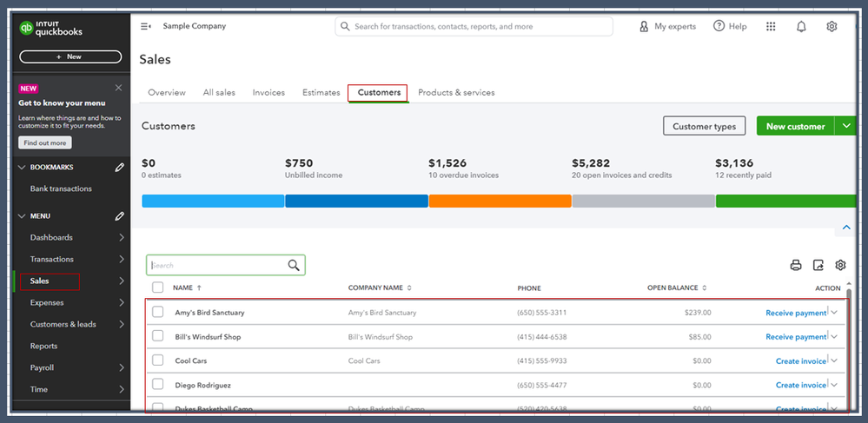Viewport: 868px width, 423px height.
Task: Expand Transactions submenu arrow
Action: tap(122, 259)
